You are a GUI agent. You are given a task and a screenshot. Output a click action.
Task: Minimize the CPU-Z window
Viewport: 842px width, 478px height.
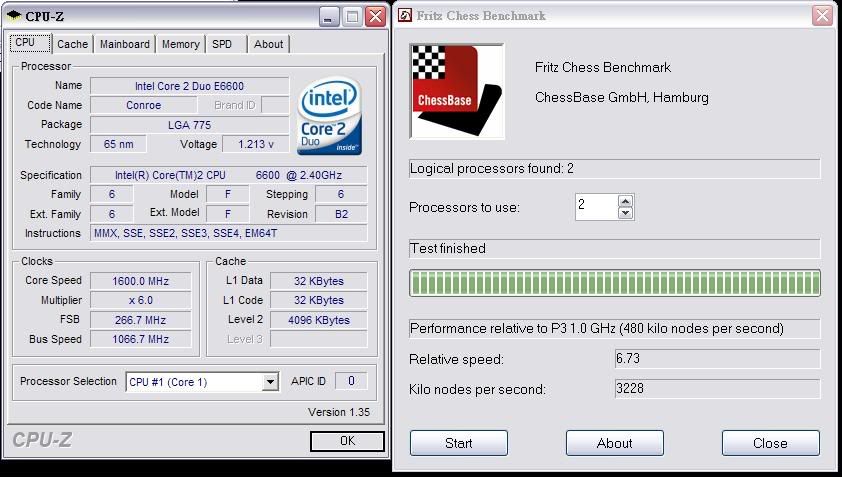point(329,17)
